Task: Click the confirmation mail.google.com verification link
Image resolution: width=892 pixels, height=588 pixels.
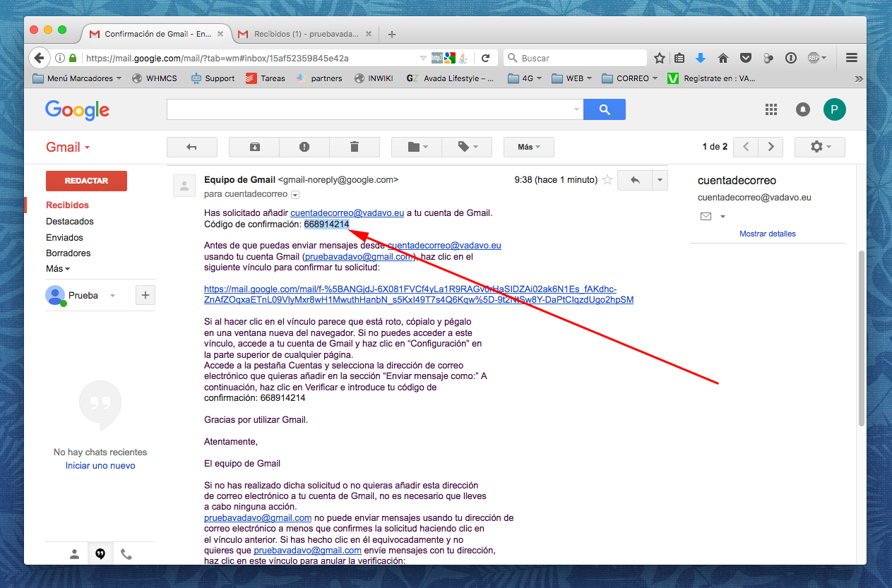Action: (x=419, y=294)
